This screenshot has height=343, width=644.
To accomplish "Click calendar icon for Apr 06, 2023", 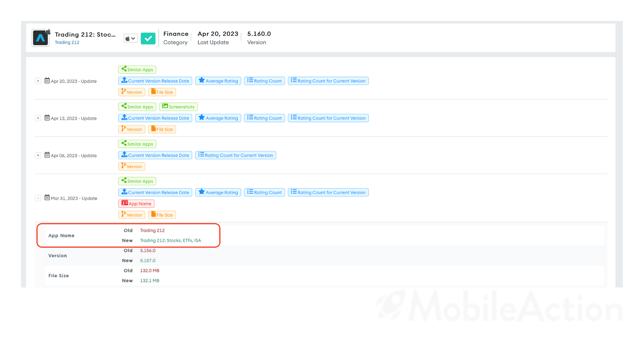I will (47, 155).
